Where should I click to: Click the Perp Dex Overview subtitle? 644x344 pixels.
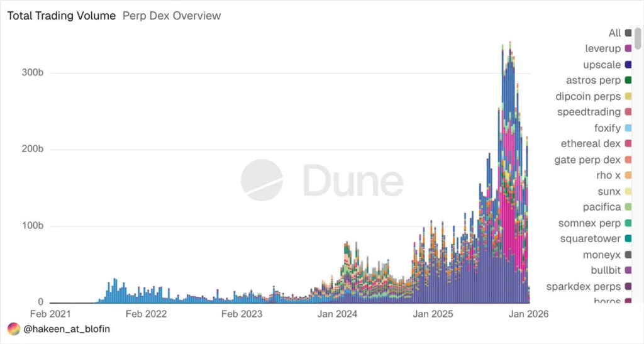[172, 16]
